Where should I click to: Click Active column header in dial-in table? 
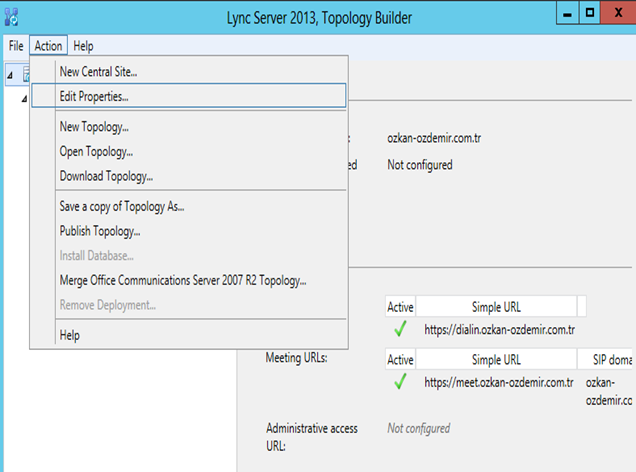[400, 307]
